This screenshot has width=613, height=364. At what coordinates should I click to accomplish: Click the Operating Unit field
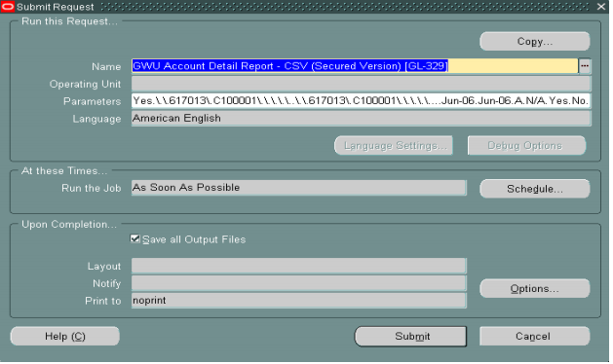(x=363, y=84)
